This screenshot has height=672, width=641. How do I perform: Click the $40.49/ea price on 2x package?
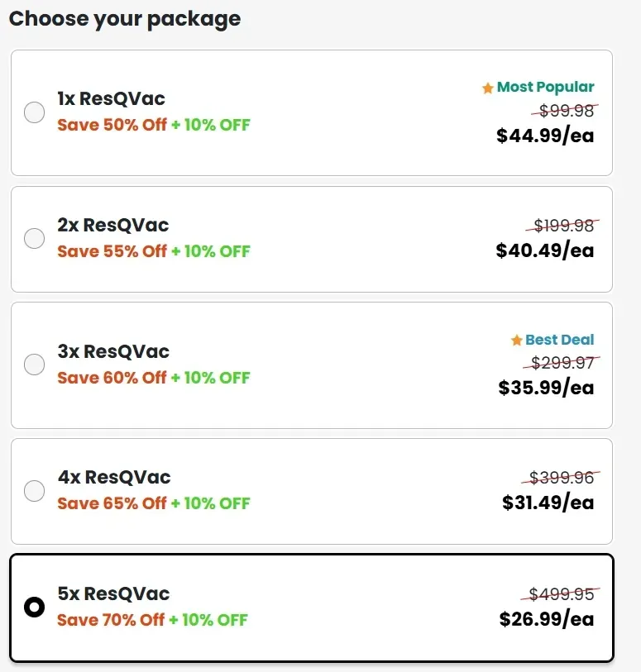click(x=545, y=251)
